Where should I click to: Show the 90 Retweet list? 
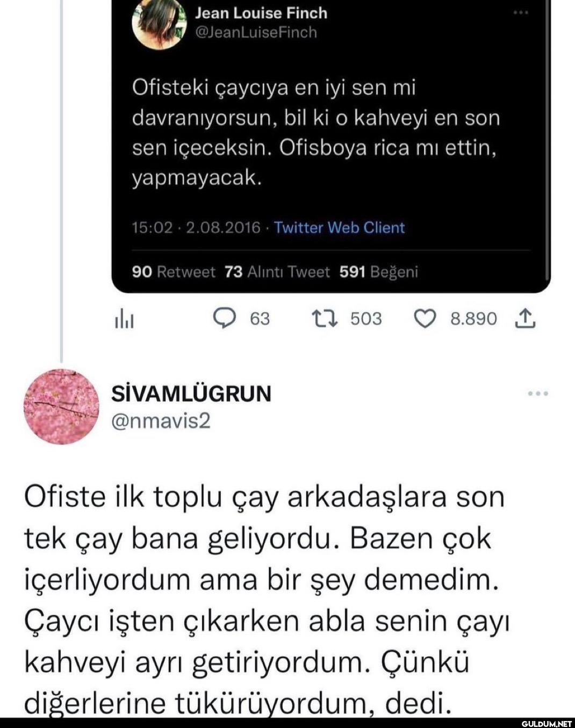coord(173,272)
